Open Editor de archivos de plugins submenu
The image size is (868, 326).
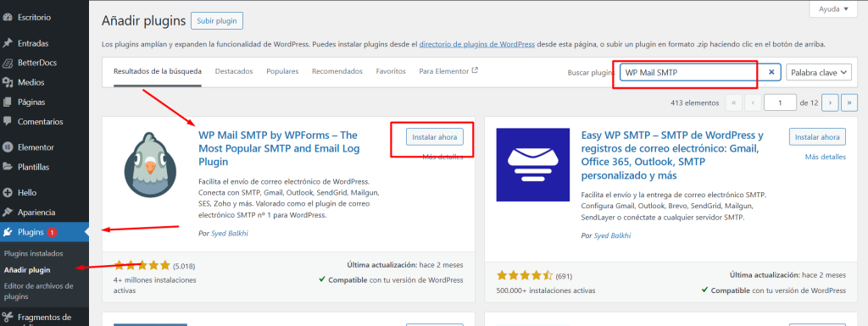pyautogui.click(x=39, y=291)
